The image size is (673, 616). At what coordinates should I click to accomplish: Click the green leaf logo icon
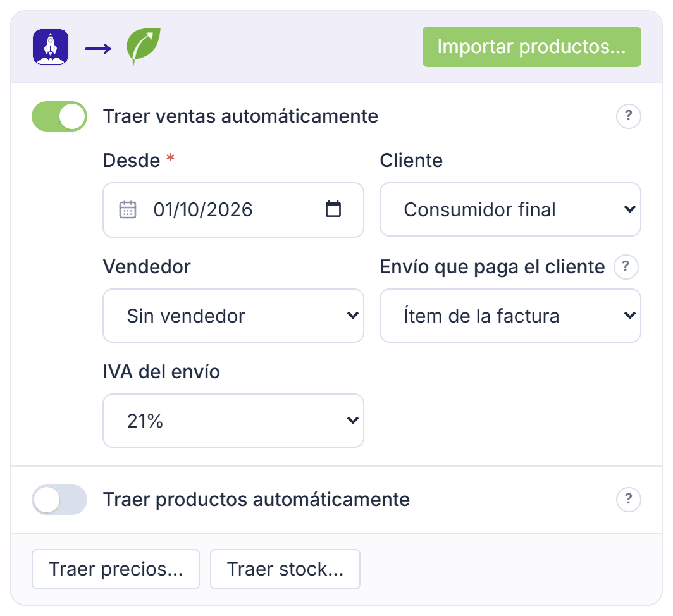click(x=144, y=46)
